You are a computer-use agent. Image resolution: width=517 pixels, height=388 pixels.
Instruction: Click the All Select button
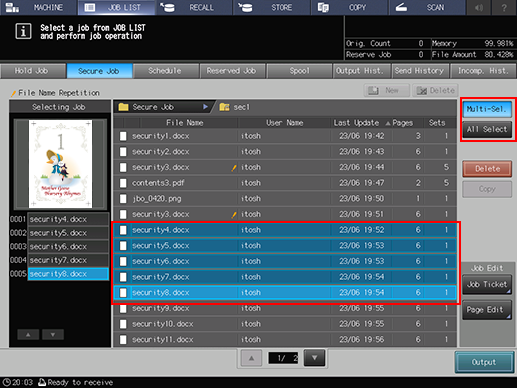(487, 129)
